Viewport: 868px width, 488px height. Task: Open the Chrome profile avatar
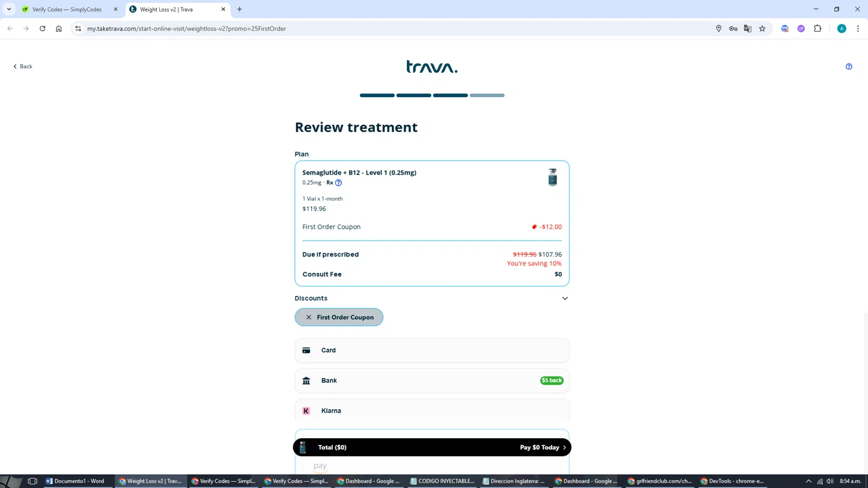click(x=842, y=28)
